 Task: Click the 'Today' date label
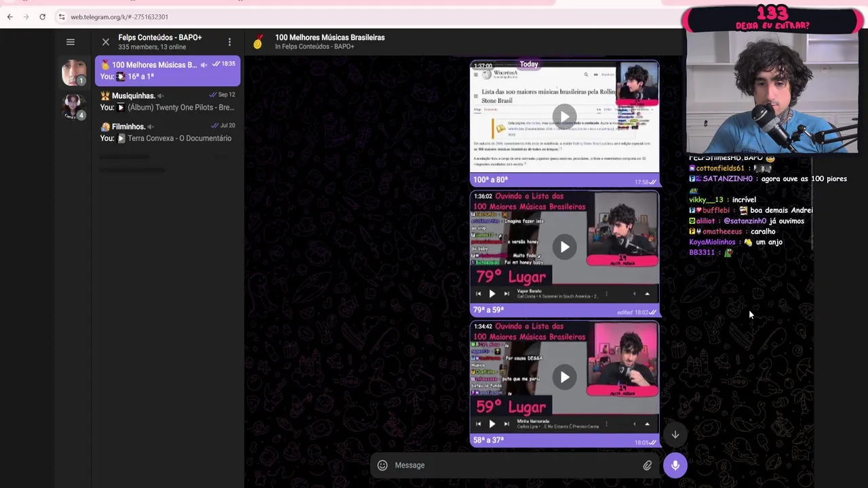529,64
